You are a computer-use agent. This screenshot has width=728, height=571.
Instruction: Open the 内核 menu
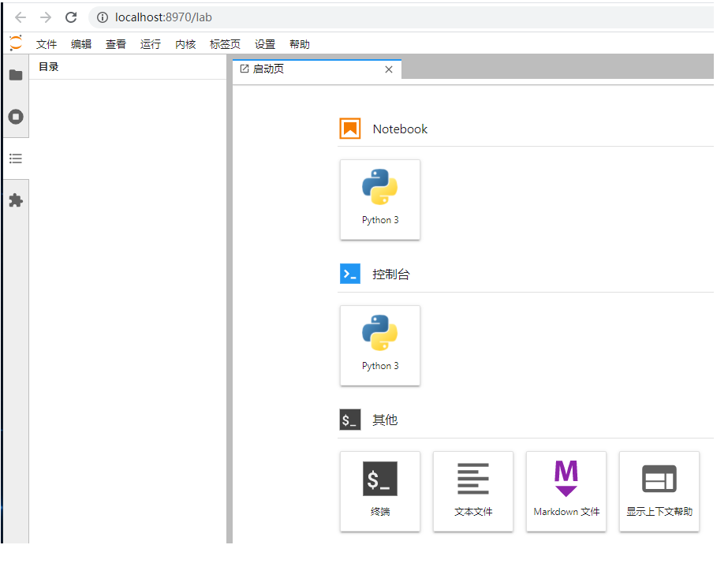point(185,44)
